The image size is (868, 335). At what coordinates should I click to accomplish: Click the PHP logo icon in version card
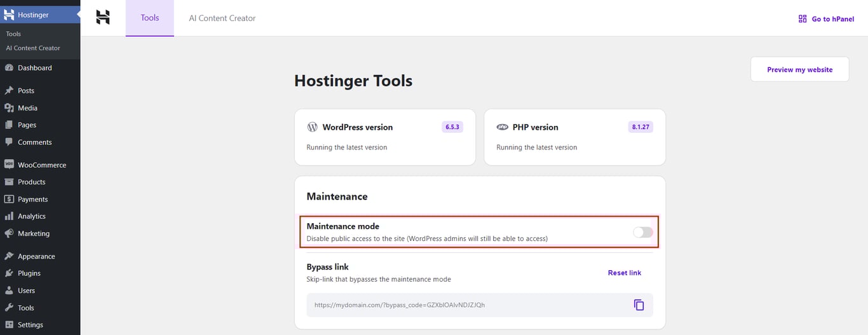click(502, 127)
